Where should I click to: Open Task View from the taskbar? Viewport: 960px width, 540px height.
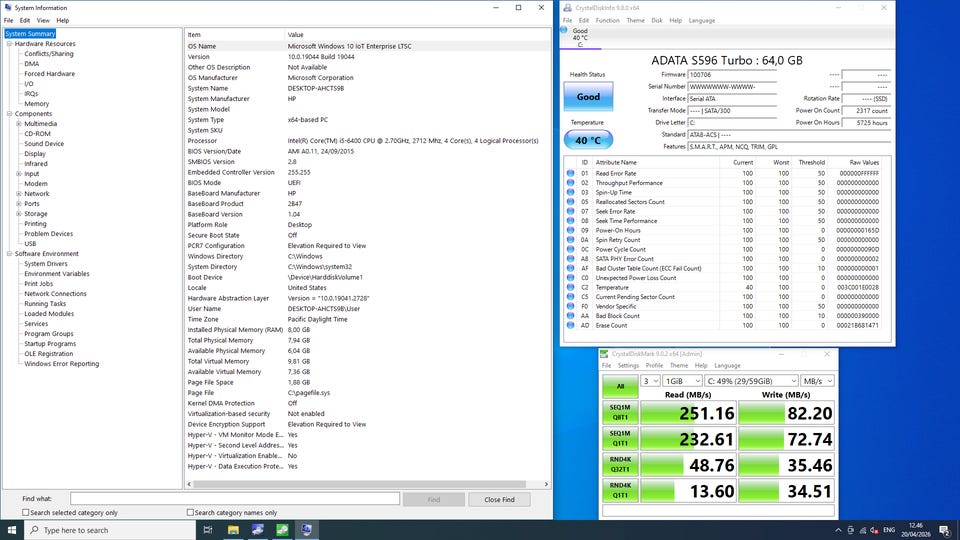coord(207,530)
